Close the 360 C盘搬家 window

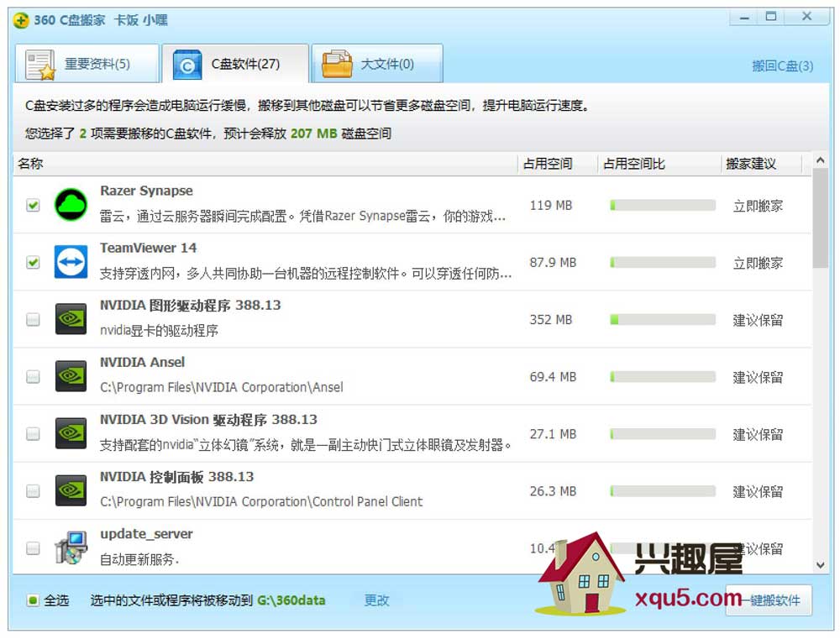click(806, 17)
